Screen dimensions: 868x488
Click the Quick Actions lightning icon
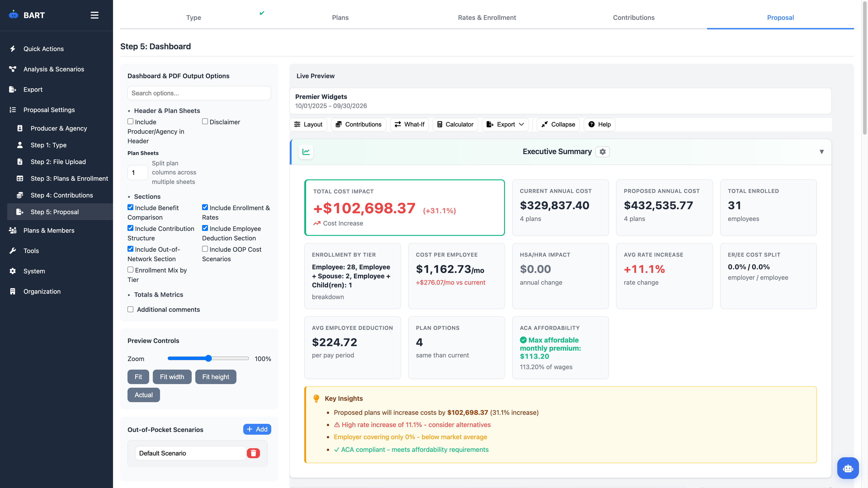[x=13, y=49]
